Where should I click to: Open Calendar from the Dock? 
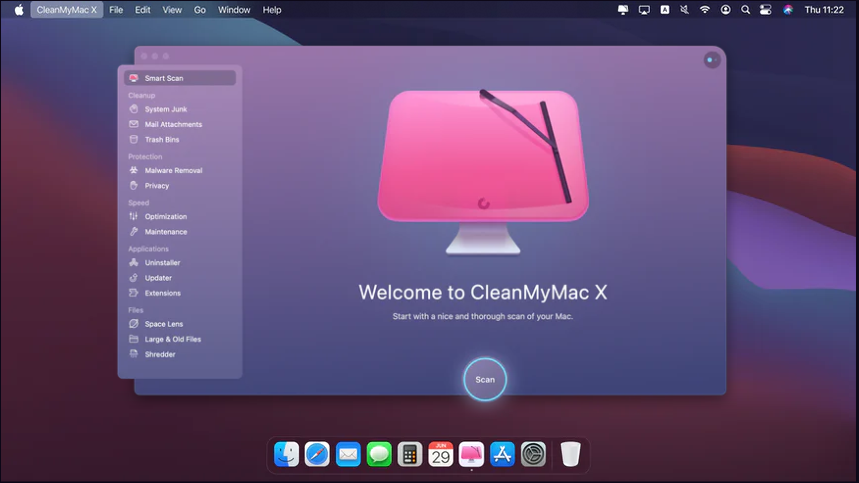point(440,454)
